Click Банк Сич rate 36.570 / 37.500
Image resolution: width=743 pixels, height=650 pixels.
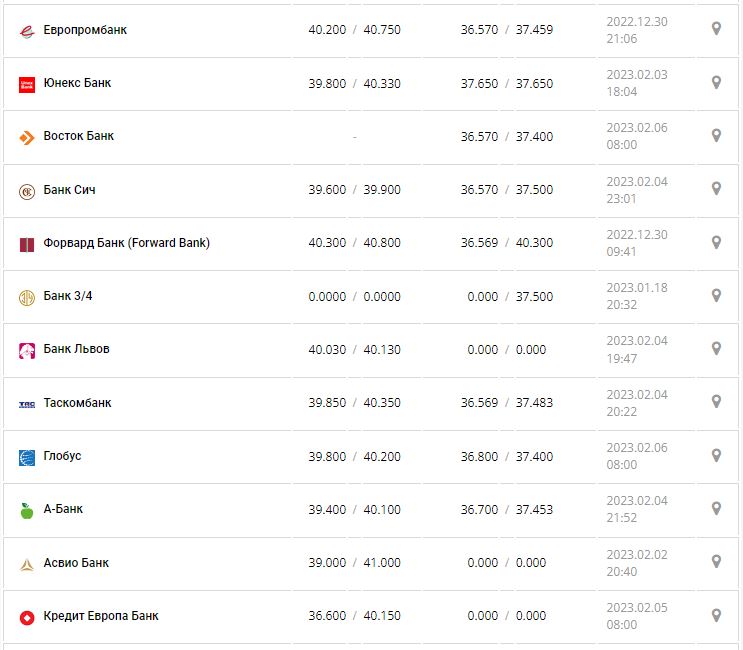point(506,190)
